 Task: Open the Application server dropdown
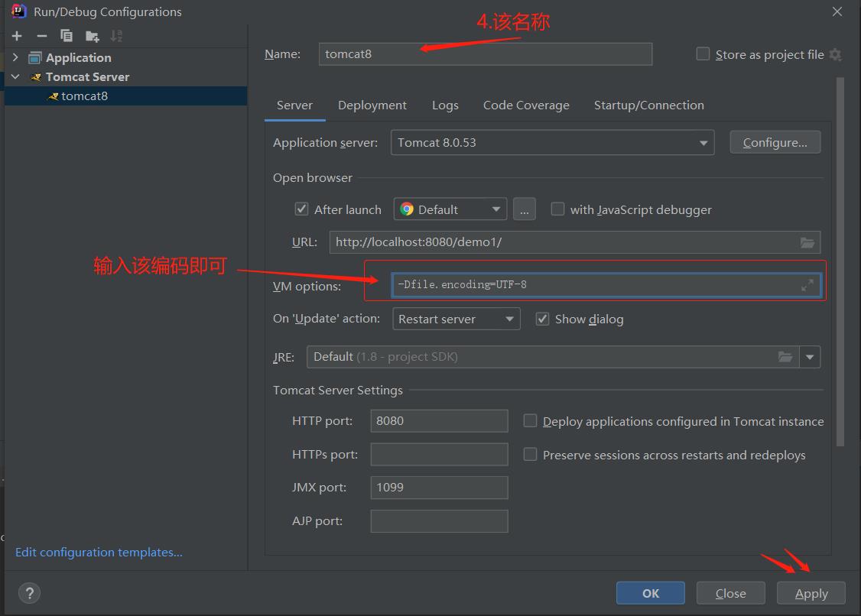[x=552, y=143]
